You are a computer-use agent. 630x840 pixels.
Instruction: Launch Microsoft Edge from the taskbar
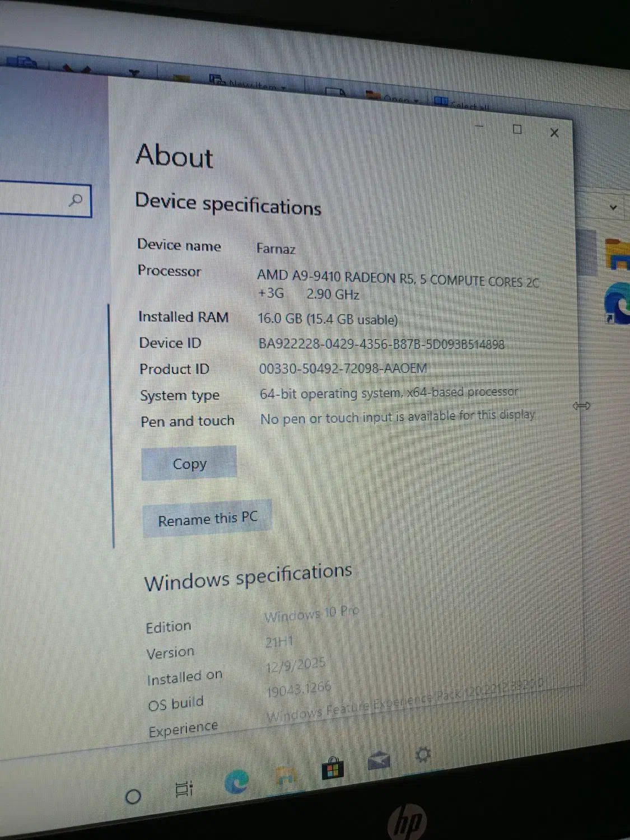tap(236, 782)
